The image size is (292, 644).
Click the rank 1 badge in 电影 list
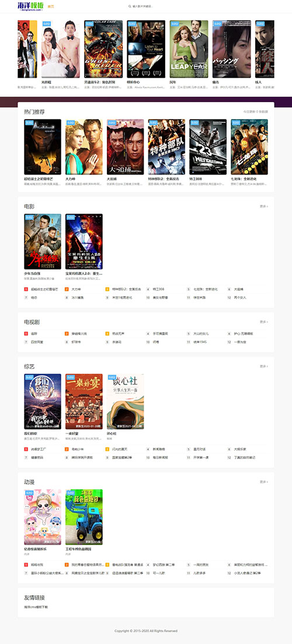[26, 289]
